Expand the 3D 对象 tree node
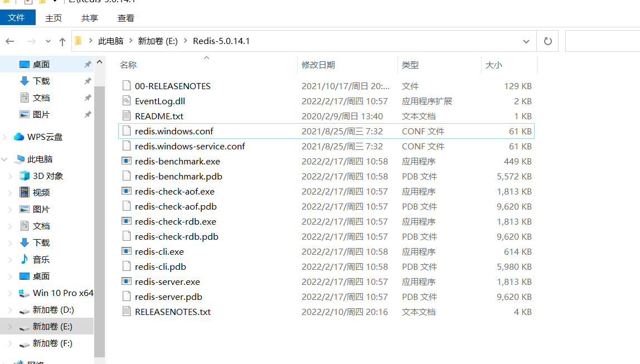 tap(11, 176)
